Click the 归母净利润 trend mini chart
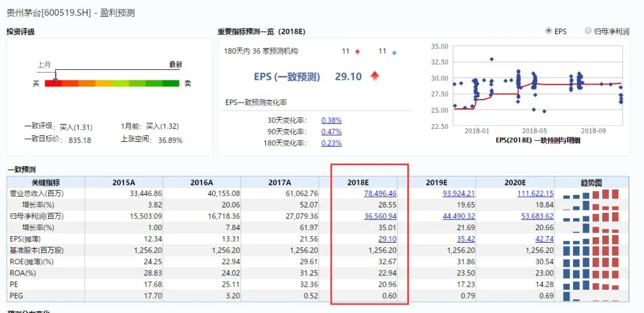644x313 pixels. click(591, 216)
